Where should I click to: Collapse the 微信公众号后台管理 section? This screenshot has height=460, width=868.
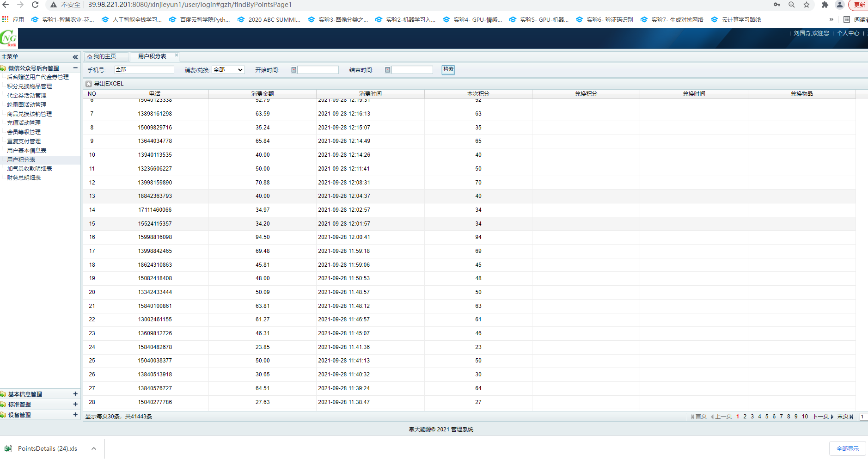pyautogui.click(x=75, y=68)
